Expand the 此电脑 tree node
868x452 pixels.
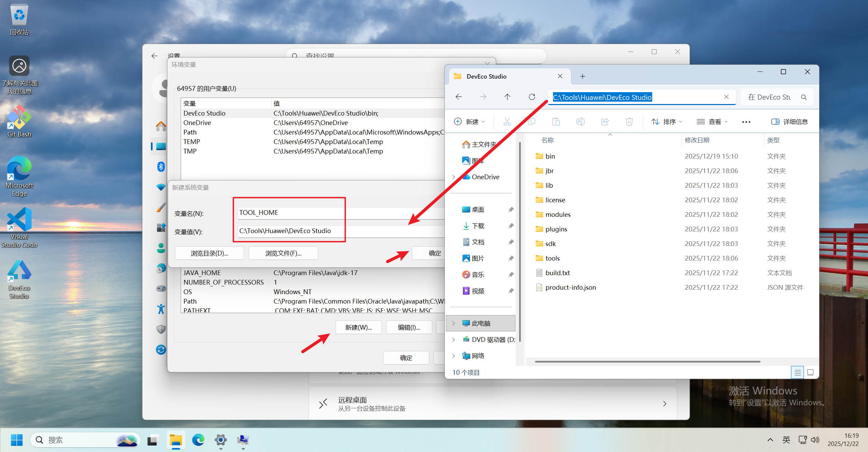(454, 323)
